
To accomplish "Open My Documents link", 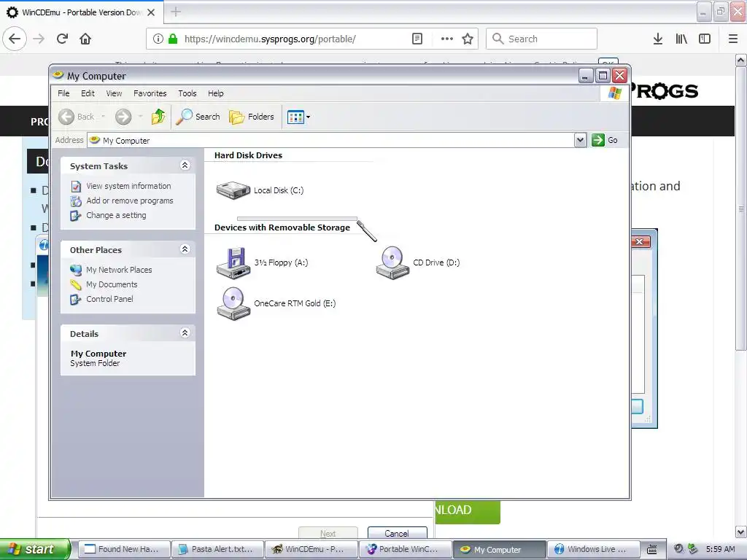I will [x=112, y=285].
